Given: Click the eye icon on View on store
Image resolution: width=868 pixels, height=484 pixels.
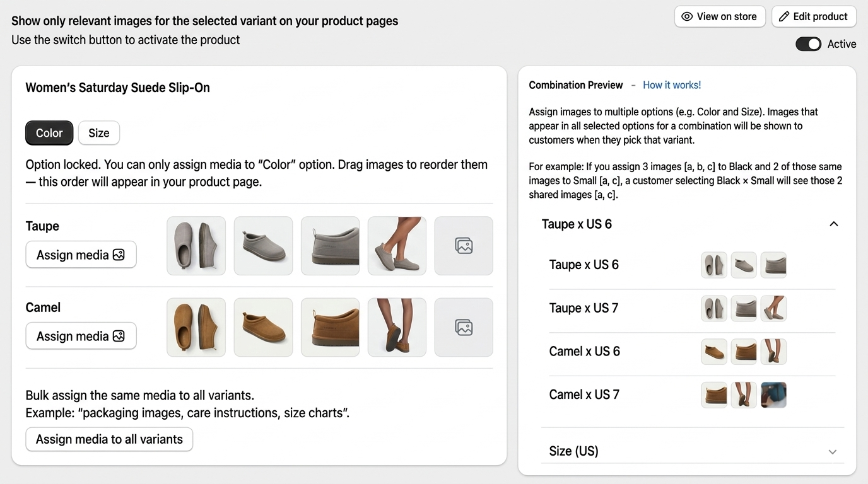Looking at the screenshot, I should (687, 17).
